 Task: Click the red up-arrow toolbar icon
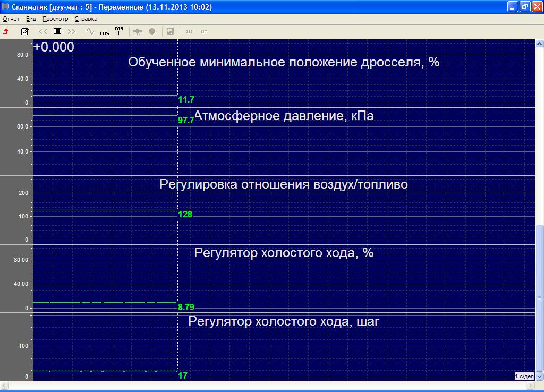(x=6, y=31)
